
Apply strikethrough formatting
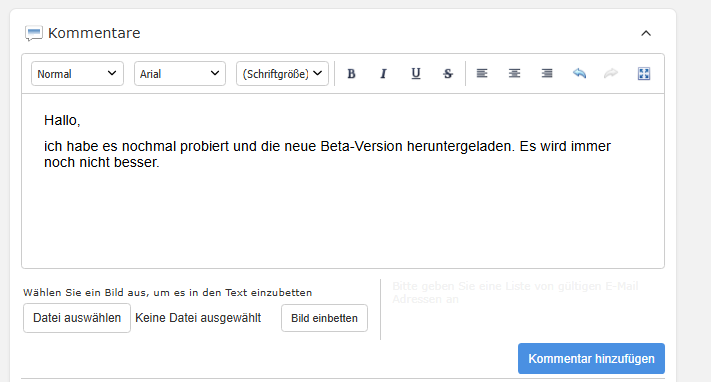pos(448,73)
